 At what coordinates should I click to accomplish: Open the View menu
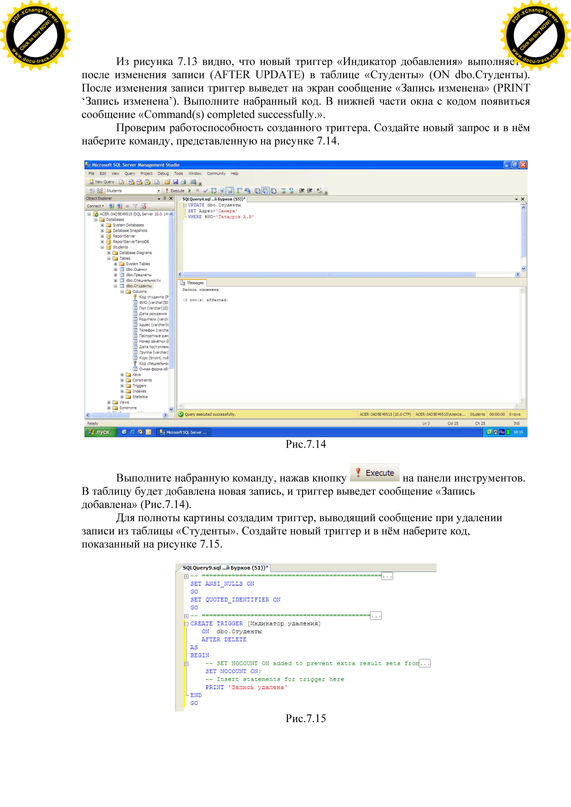pyautogui.click(x=115, y=174)
